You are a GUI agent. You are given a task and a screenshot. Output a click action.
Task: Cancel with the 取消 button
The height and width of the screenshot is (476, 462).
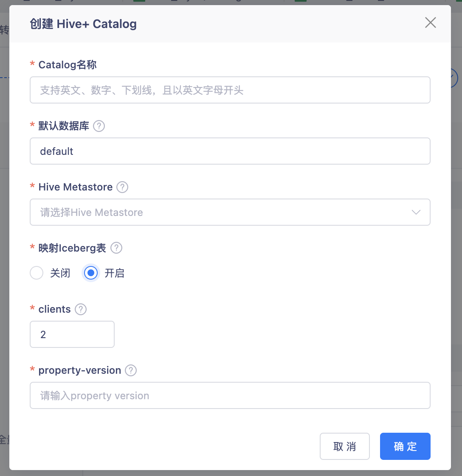pos(345,446)
